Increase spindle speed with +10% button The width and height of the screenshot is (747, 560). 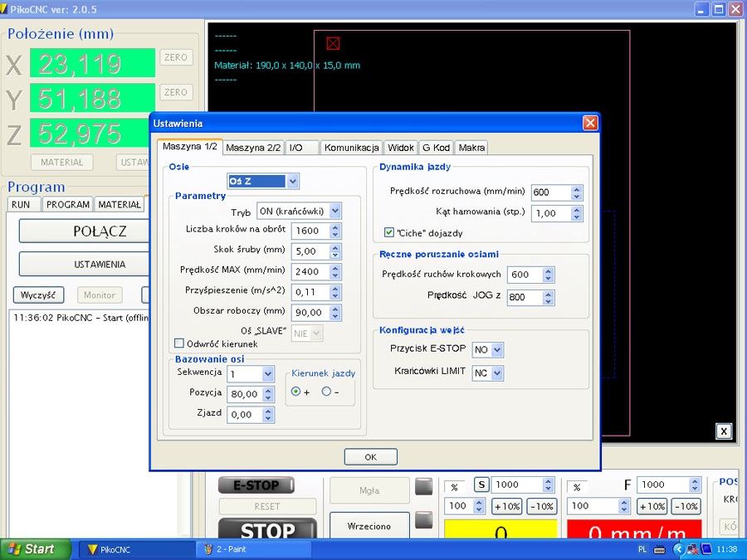(x=507, y=506)
